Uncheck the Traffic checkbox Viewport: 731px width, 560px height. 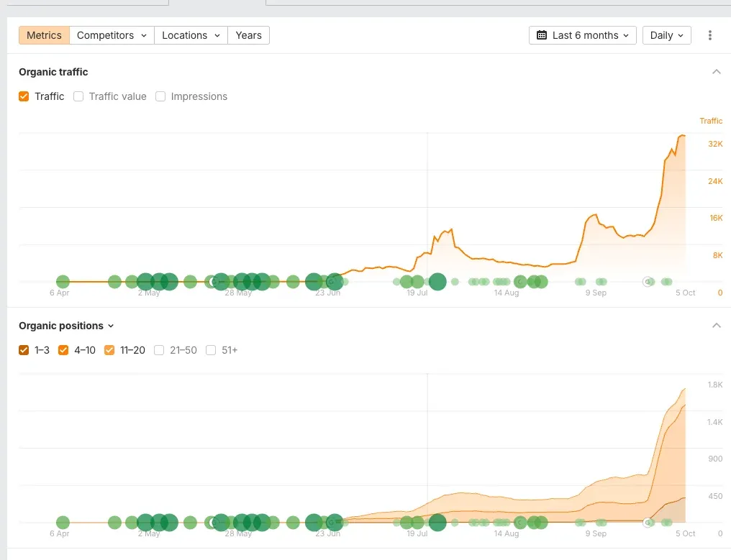[24, 96]
